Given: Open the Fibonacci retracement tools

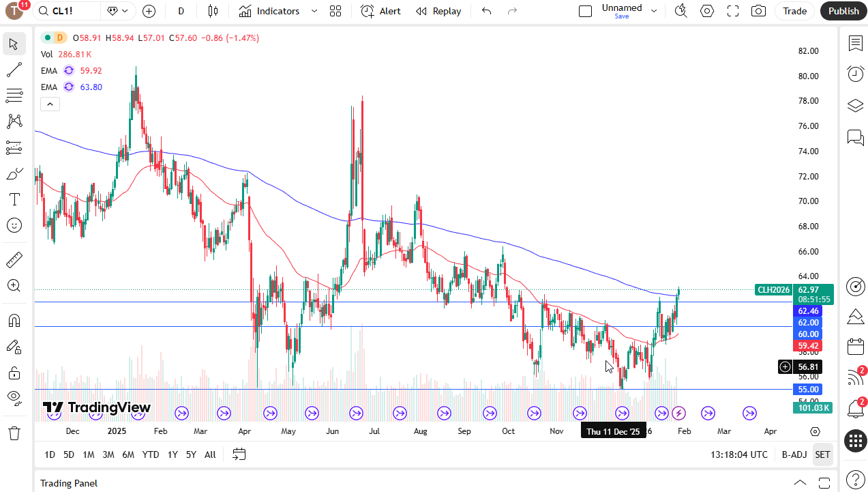Looking at the screenshot, I should [x=14, y=96].
